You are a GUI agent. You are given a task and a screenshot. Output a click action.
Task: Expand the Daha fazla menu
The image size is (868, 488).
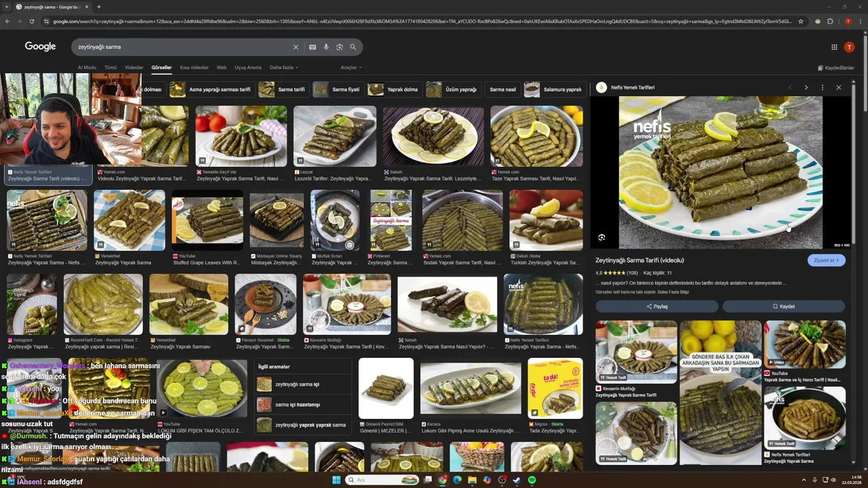point(283,68)
